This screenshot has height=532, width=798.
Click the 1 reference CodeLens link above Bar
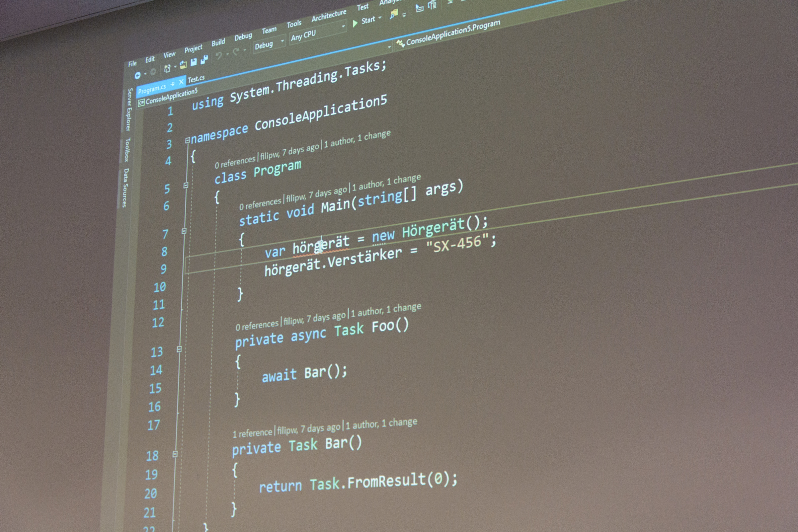252,433
